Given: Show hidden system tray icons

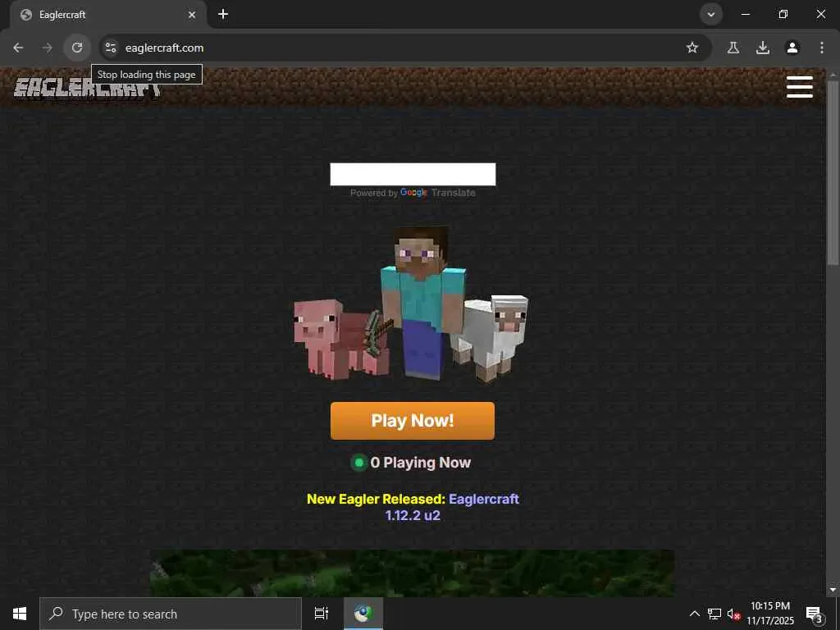Looking at the screenshot, I should (694, 614).
